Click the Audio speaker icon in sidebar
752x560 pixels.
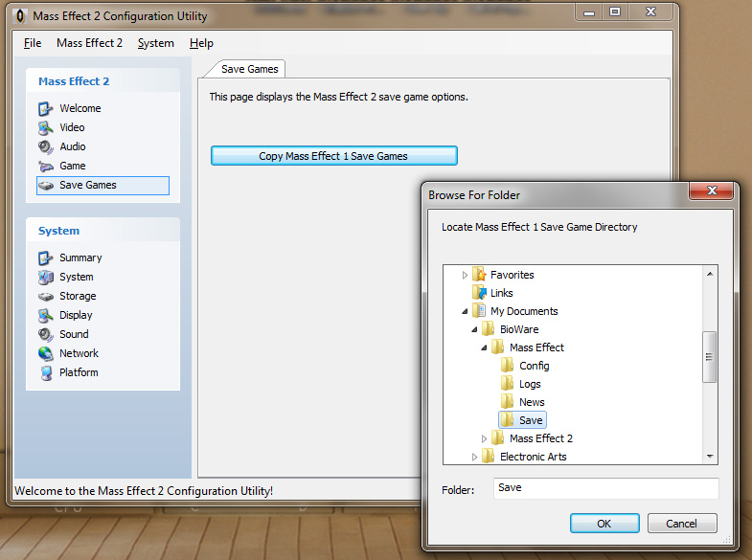(x=46, y=147)
